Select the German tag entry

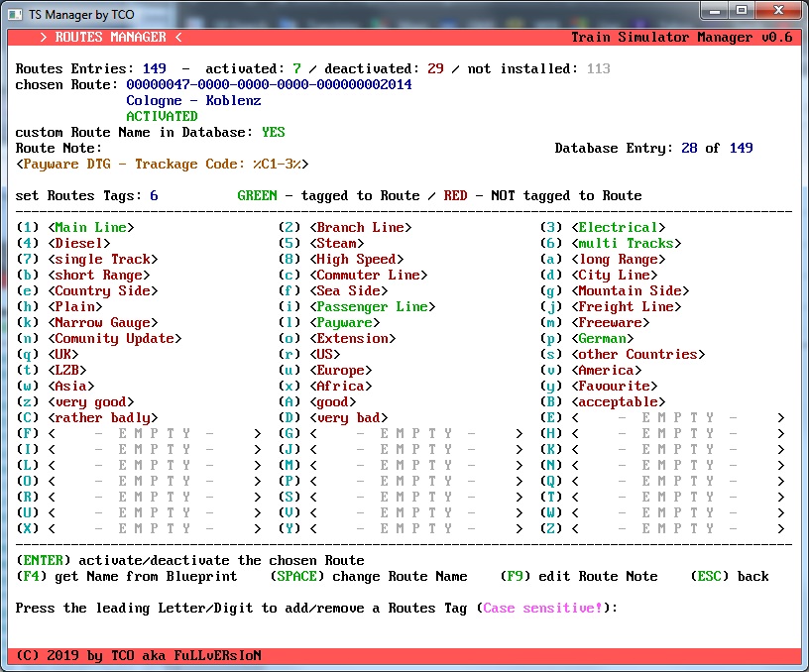587,339
